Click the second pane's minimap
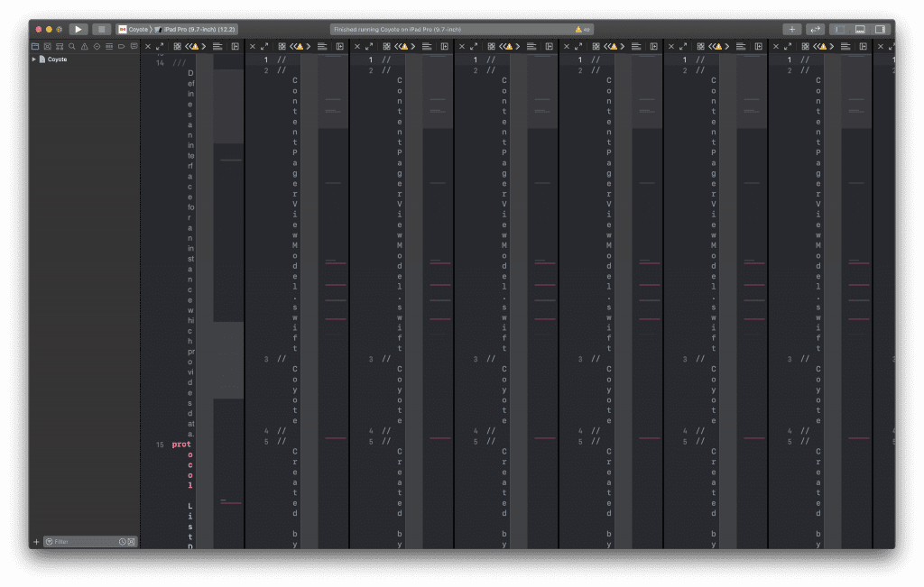The image size is (924, 587). coord(333,300)
